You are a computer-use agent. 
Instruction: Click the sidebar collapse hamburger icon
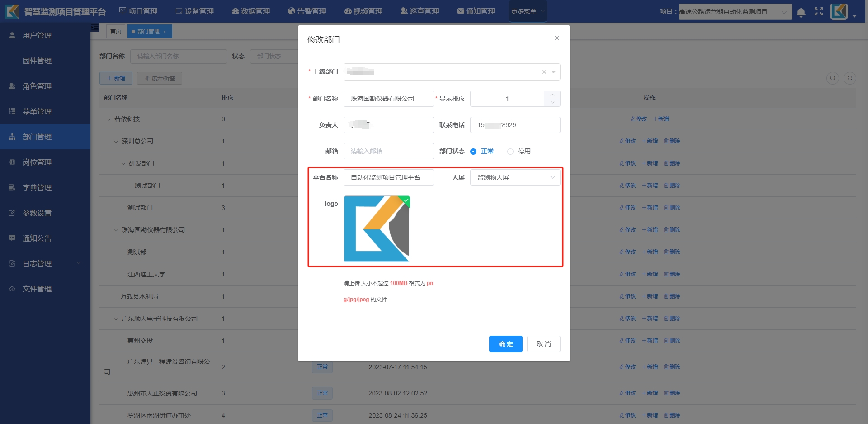[x=95, y=28]
